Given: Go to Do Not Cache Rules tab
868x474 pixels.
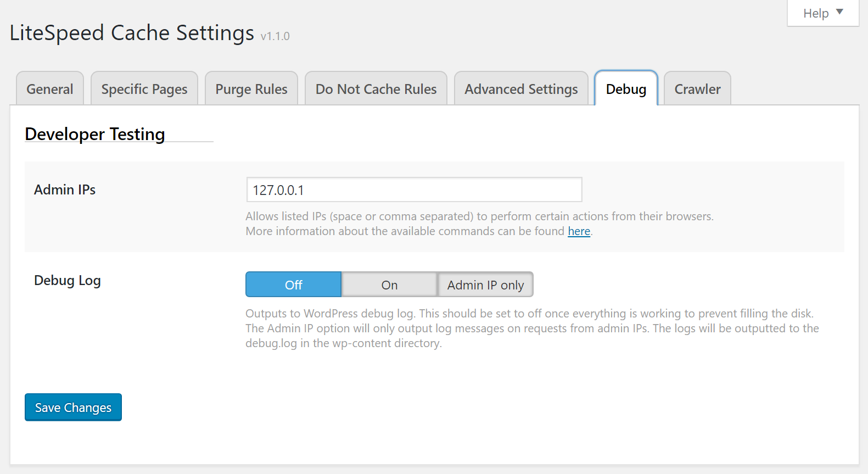Looking at the screenshot, I should [x=376, y=88].
